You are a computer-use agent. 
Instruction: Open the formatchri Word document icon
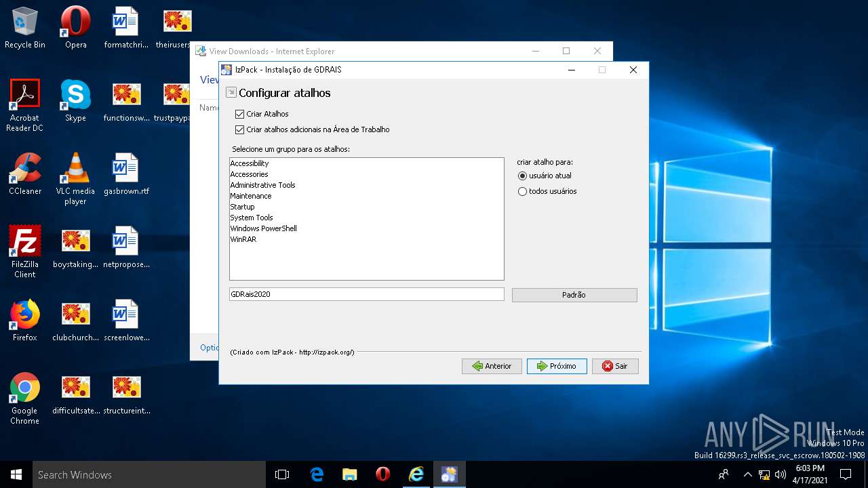(126, 28)
